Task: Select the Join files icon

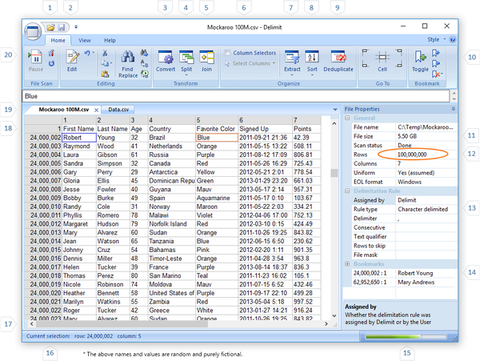Action: click(x=206, y=57)
